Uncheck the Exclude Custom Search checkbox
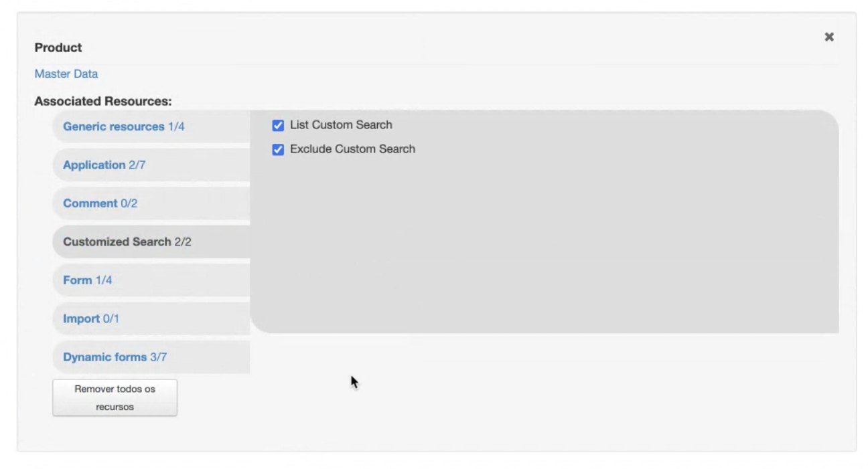 278,149
